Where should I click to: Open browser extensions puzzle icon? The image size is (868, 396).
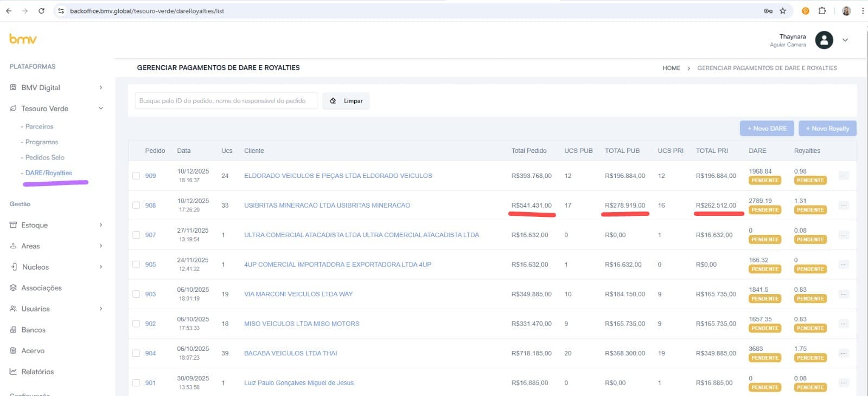pyautogui.click(x=822, y=11)
